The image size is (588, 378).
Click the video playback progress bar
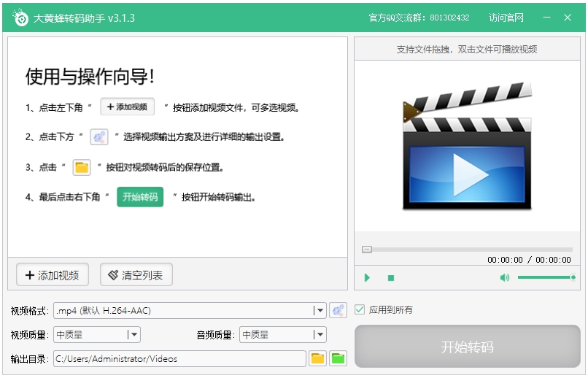467,250
